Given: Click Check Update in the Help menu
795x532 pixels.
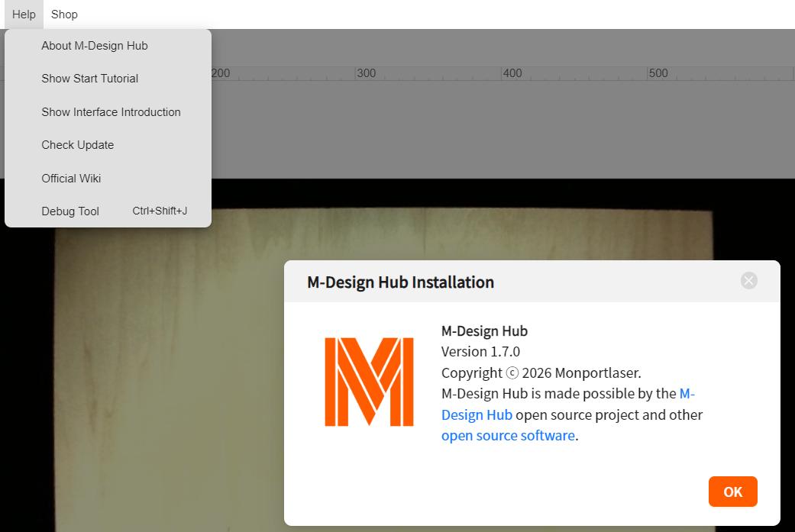Looking at the screenshot, I should click(x=78, y=145).
